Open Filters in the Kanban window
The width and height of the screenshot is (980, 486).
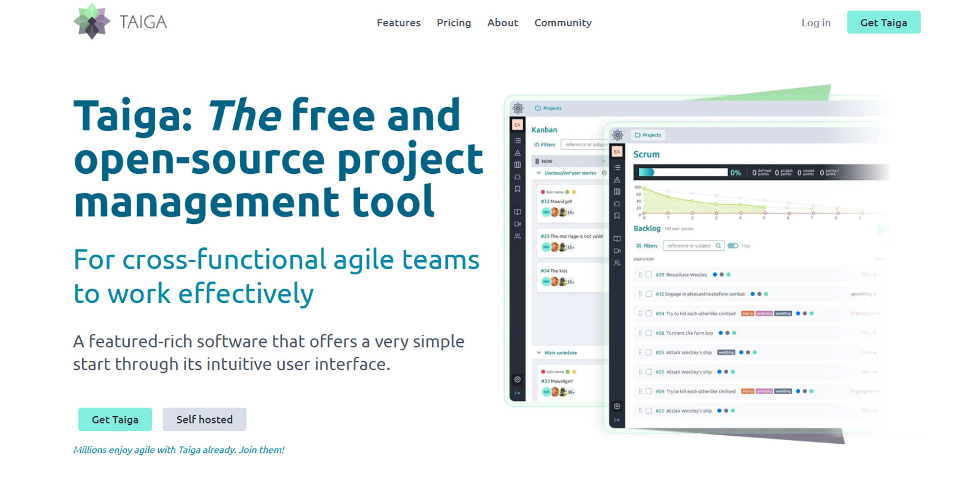[545, 145]
